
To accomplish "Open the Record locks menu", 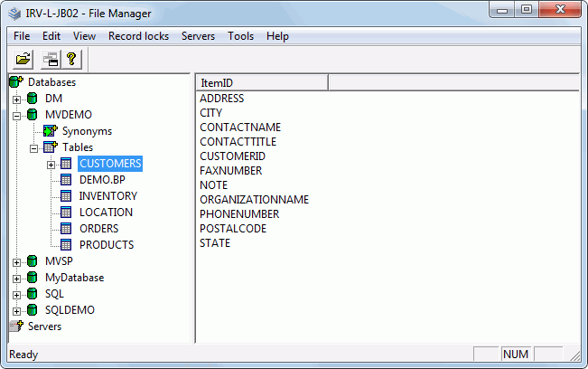I will [138, 36].
